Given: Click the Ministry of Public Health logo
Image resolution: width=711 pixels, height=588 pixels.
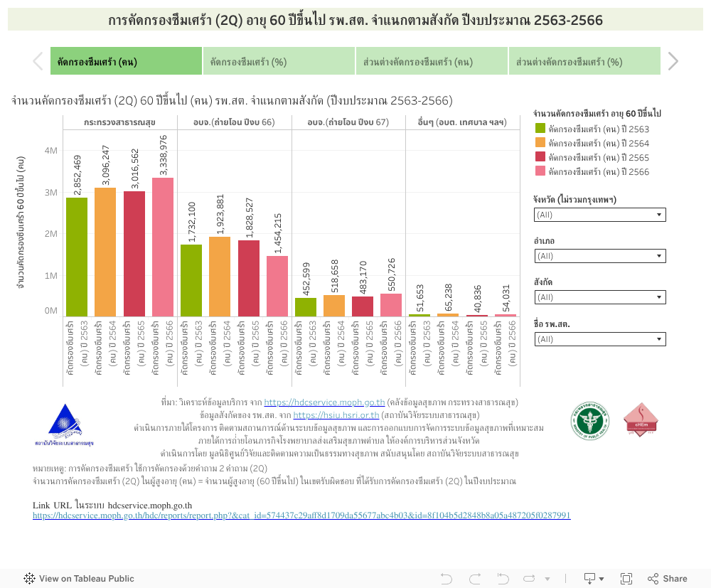Looking at the screenshot, I should pyautogui.click(x=589, y=420).
